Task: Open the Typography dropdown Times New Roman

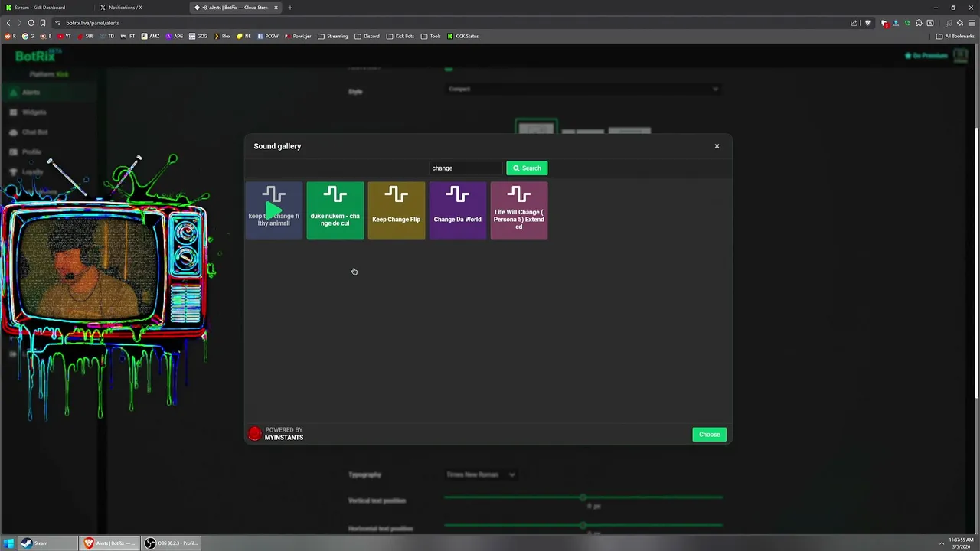Action: (481, 474)
